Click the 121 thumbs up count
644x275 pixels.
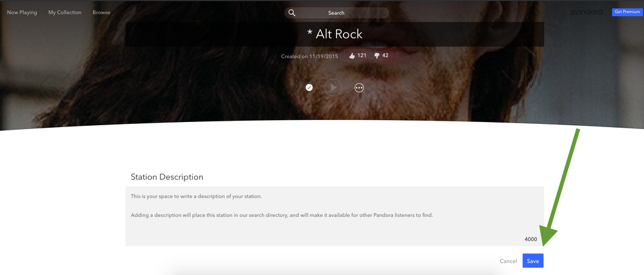[362, 56]
